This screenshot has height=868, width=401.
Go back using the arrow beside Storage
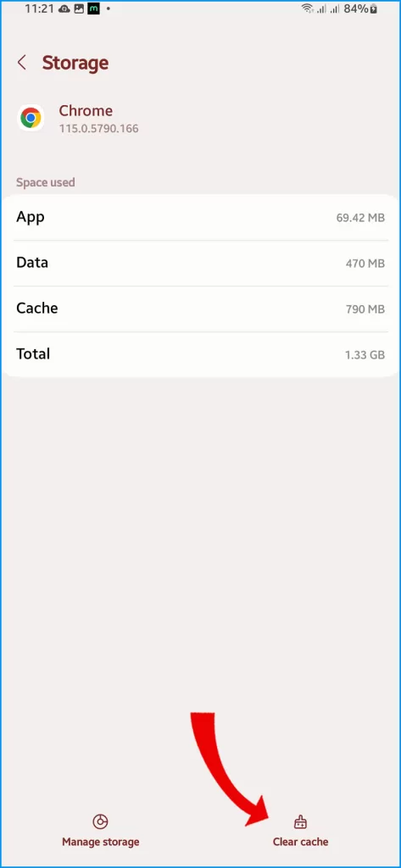point(21,63)
